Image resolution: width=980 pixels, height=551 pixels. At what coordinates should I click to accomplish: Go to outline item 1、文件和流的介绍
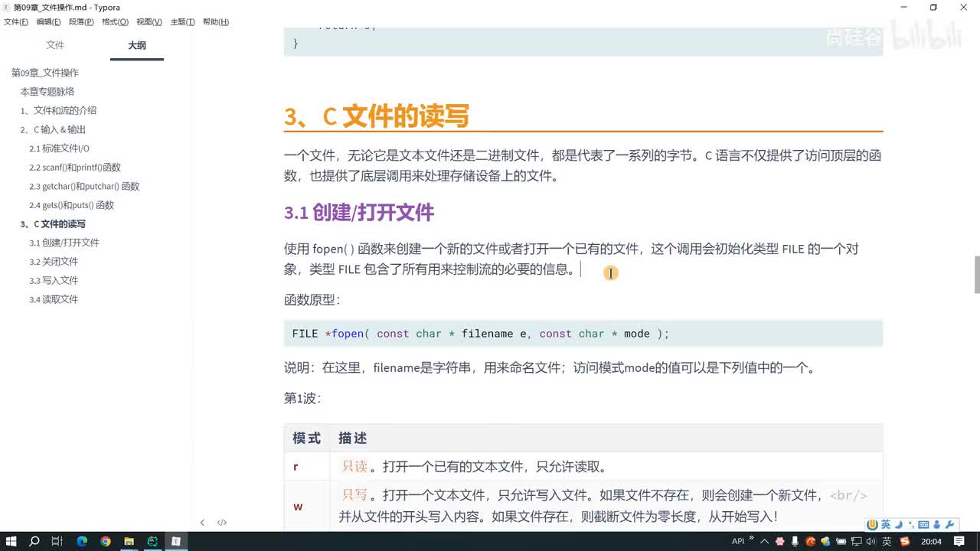pyautogui.click(x=58, y=111)
